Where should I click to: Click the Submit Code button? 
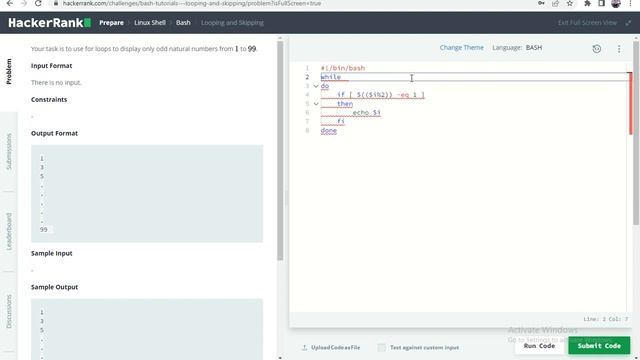point(599,346)
